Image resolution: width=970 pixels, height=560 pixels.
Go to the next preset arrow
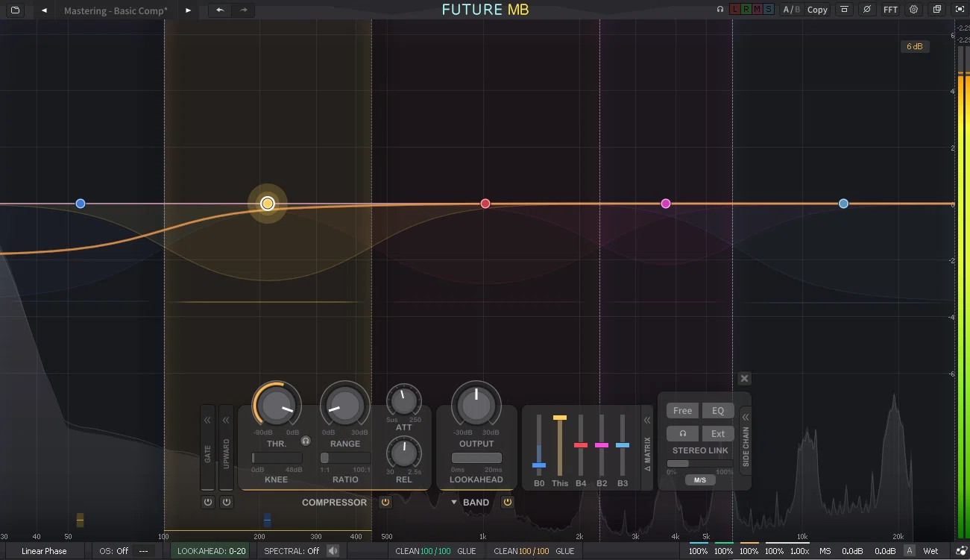pos(188,10)
